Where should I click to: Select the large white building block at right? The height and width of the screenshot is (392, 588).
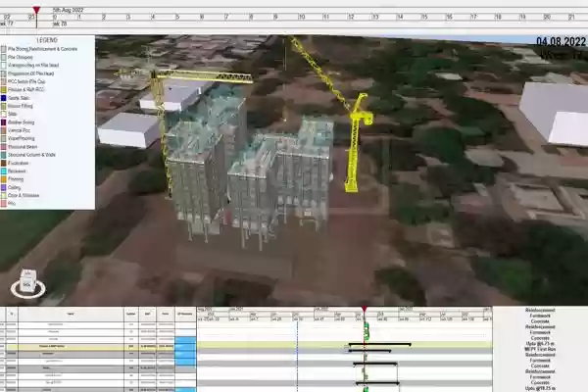[x=554, y=114]
